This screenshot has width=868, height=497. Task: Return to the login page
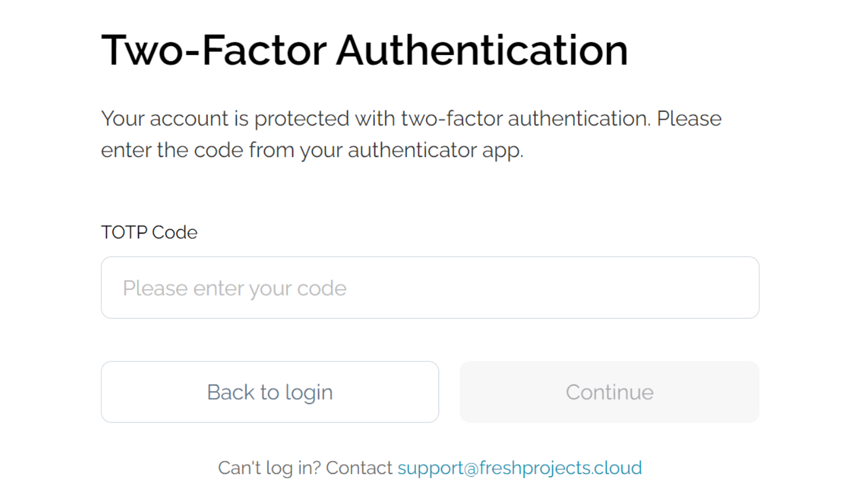(x=270, y=392)
